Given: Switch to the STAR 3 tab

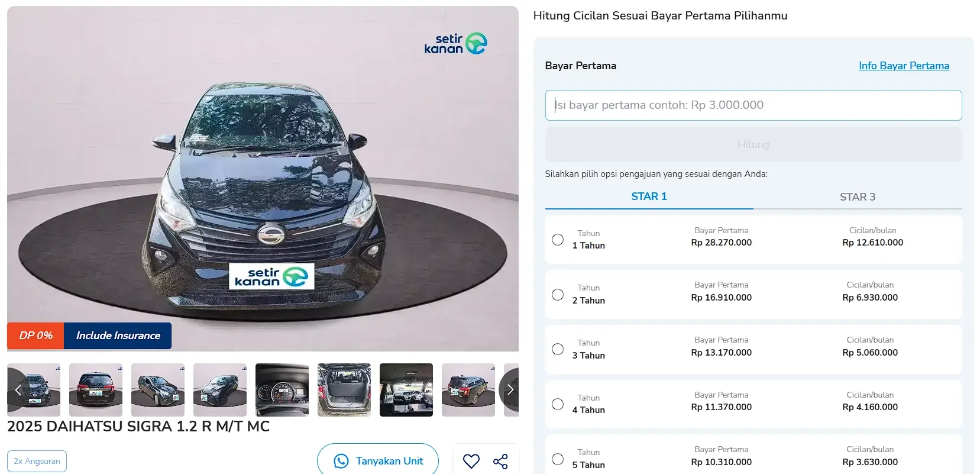Looking at the screenshot, I should pyautogui.click(x=858, y=197).
